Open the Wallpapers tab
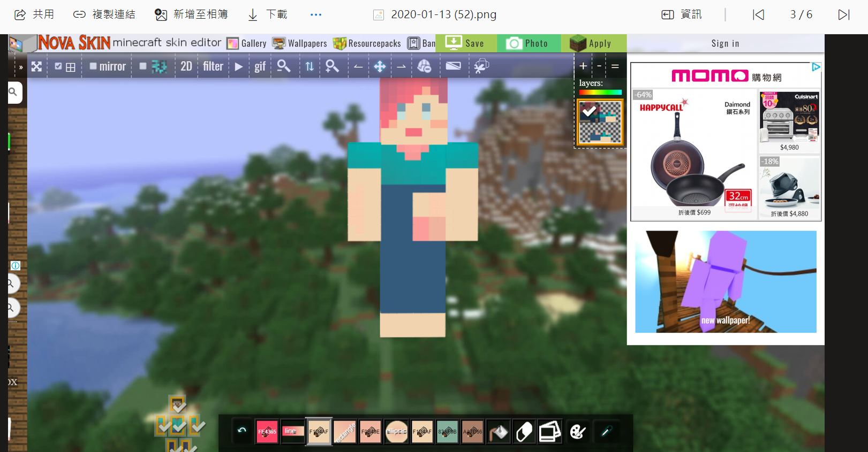This screenshot has height=452, width=868. tap(300, 43)
